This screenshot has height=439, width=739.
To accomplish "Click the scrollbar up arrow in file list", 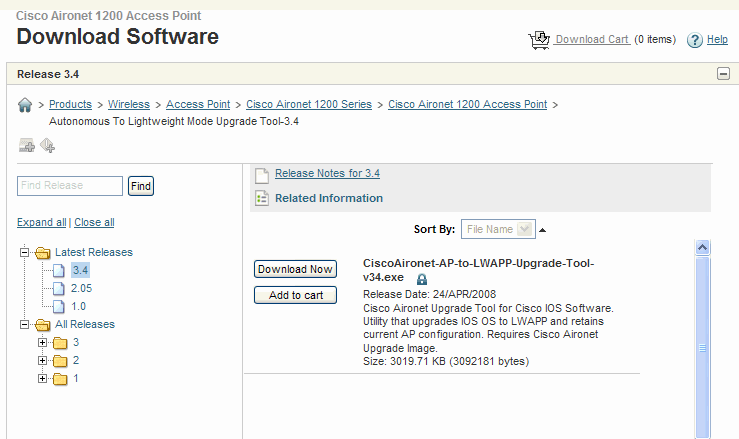I will [702, 248].
